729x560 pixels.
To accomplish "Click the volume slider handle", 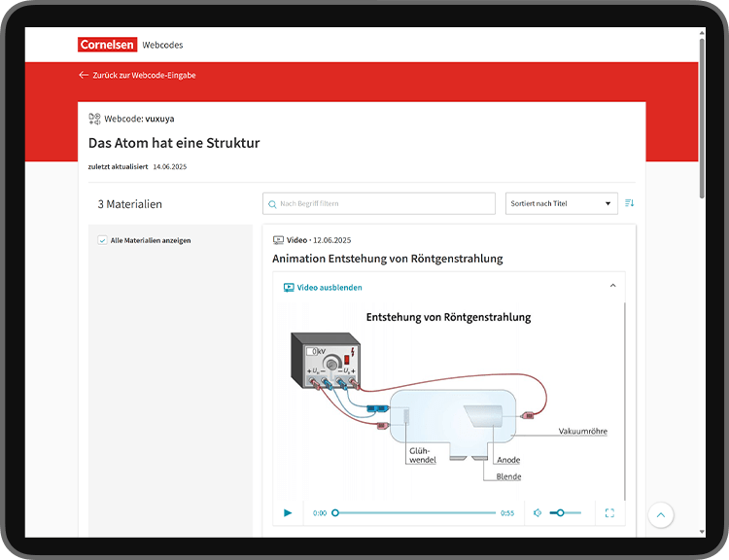I will point(560,513).
